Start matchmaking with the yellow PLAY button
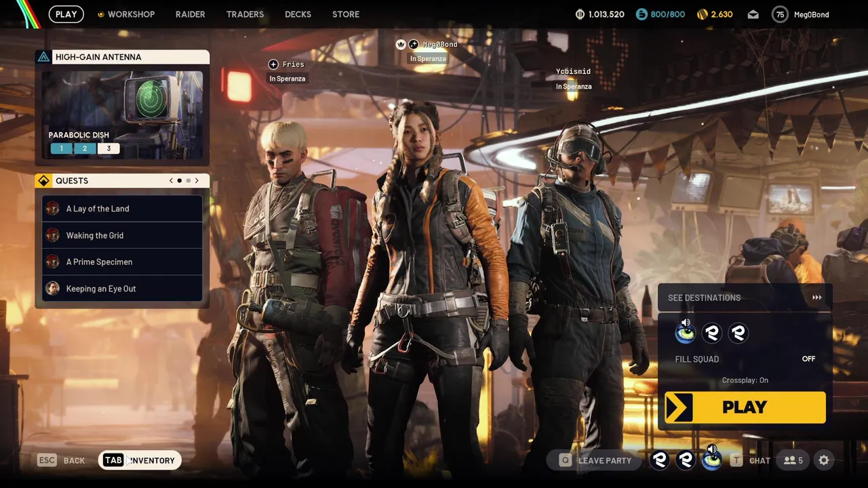 pyautogui.click(x=745, y=407)
